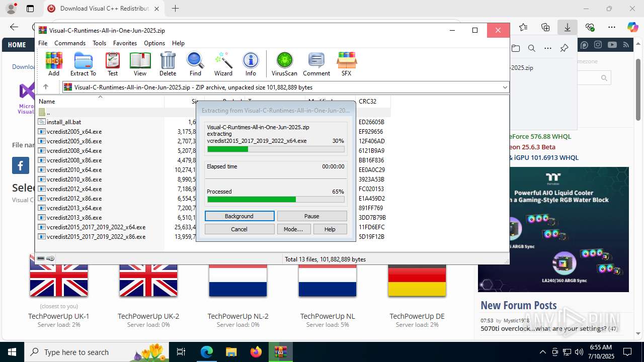Open the browser Copilot icon

click(x=632, y=27)
